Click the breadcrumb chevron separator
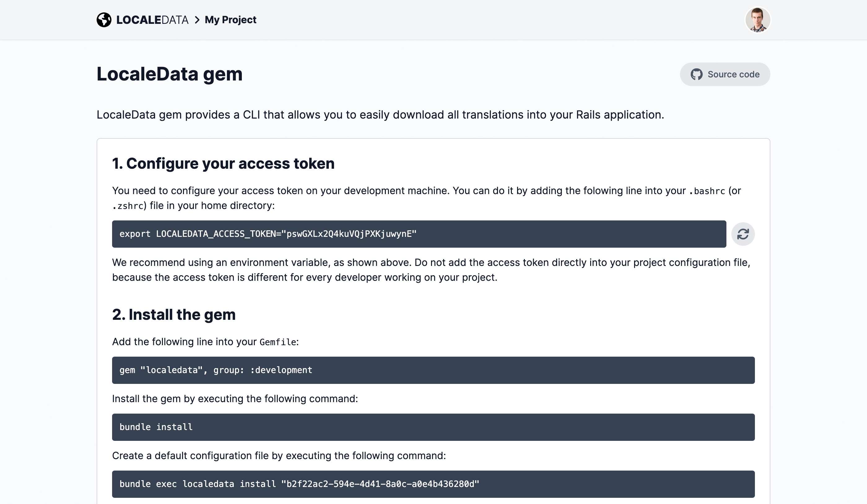The image size is (867, 504). (197, 20)
